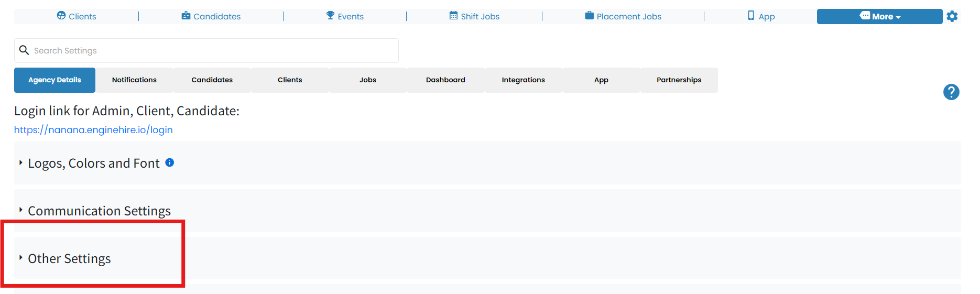Switch to the Partnerships tab

tap(679, 80)
